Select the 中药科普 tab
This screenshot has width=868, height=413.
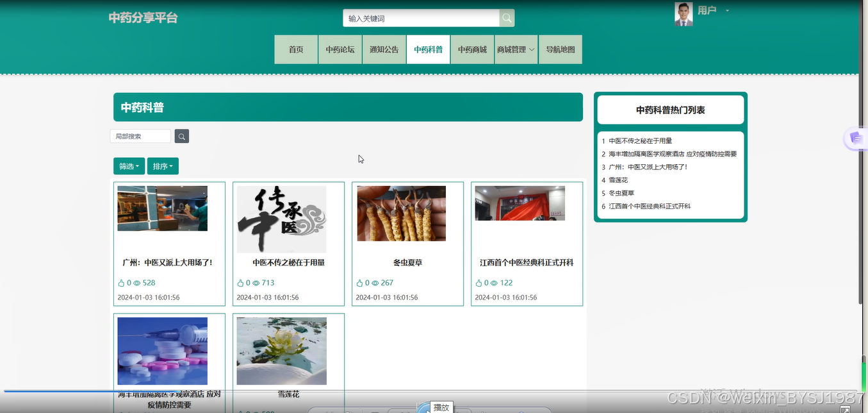(429, 49)
